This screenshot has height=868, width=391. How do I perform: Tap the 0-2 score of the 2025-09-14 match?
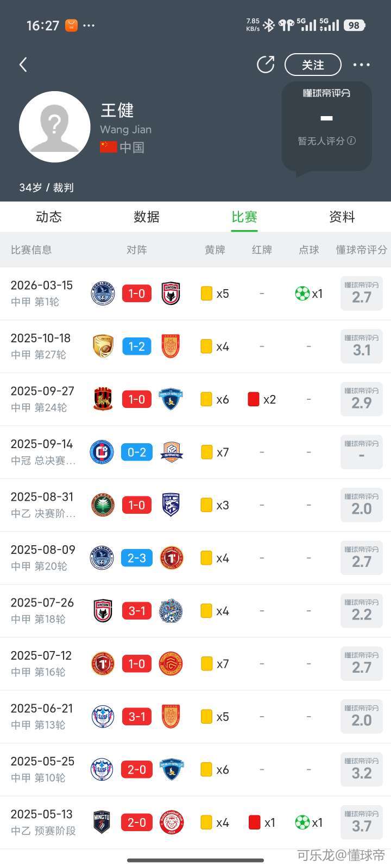(x=136, y=452)
